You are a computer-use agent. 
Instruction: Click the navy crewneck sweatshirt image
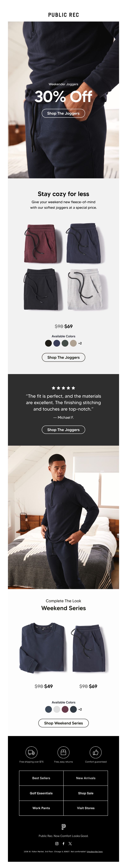(43, 648)
